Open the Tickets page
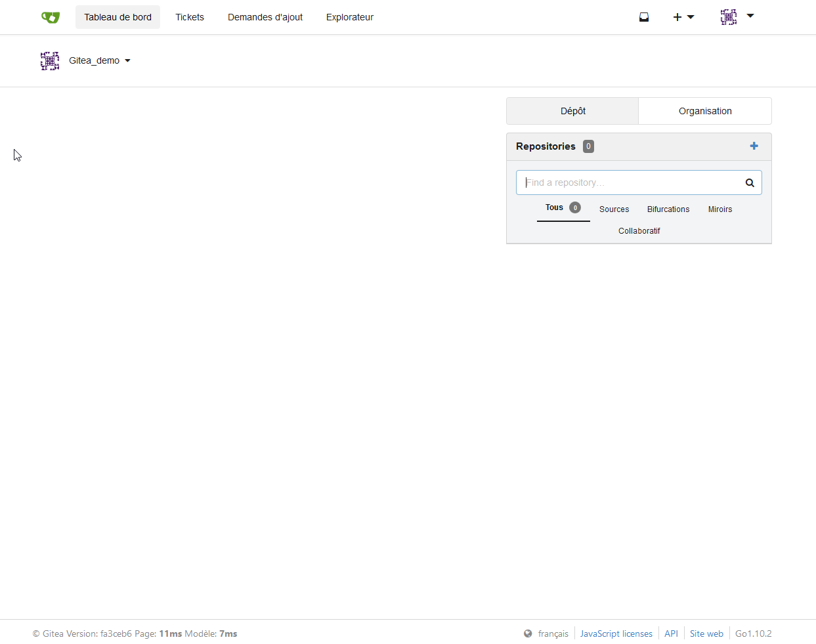Viewport: 816px width, 644px height. click(x=190, y=17)
